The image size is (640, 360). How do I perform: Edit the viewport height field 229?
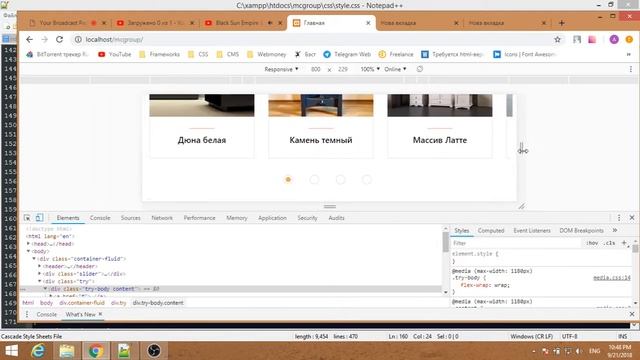pos(343,69)
